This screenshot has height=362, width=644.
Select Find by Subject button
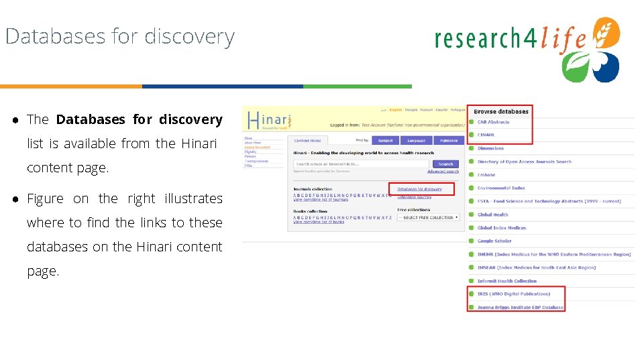click(385, 140)
